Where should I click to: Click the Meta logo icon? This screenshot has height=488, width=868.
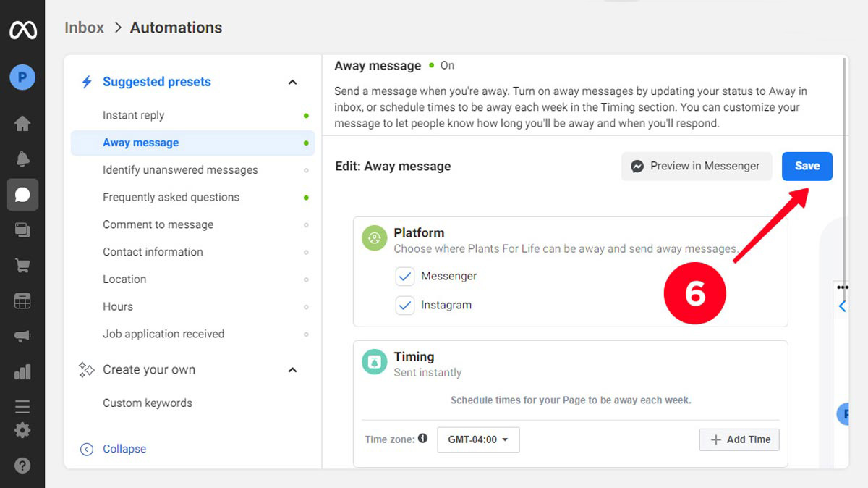click(x=22, y=30)
